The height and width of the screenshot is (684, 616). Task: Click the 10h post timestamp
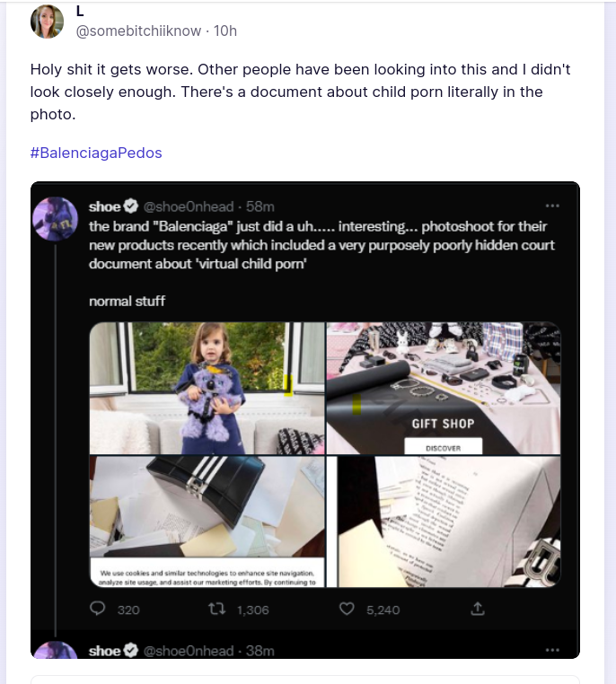(225, 31)
